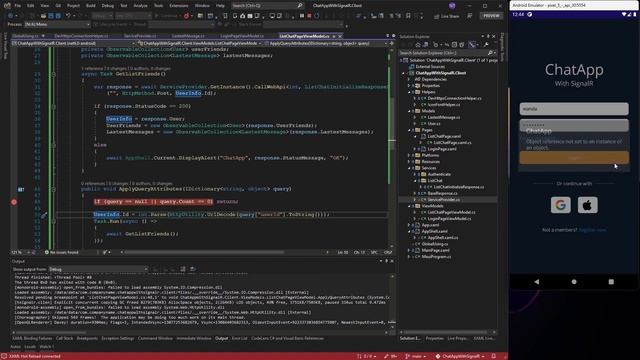This screenshot has width=640, height=360.
Task: Switch to the Immediate Window tab
Action: click(x=193, y=338)
